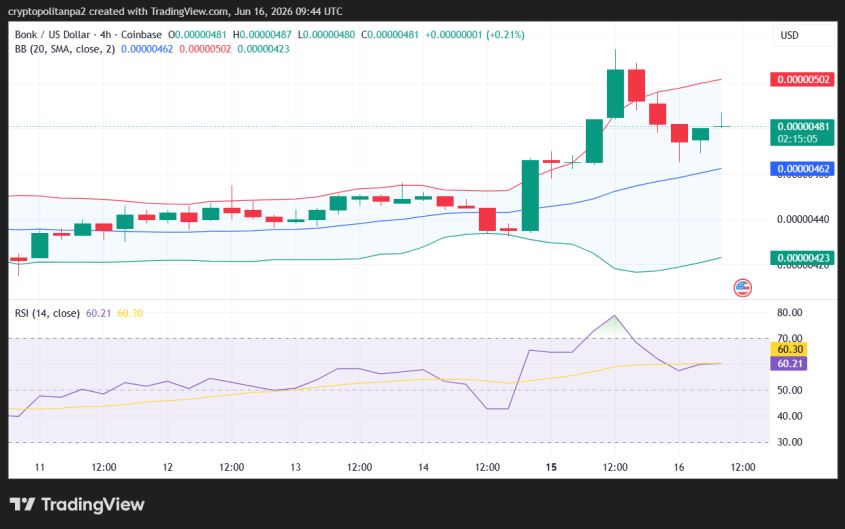
Task: Click date 14 on the time axis
Action: pyautogui.click(x=423, y=467)
